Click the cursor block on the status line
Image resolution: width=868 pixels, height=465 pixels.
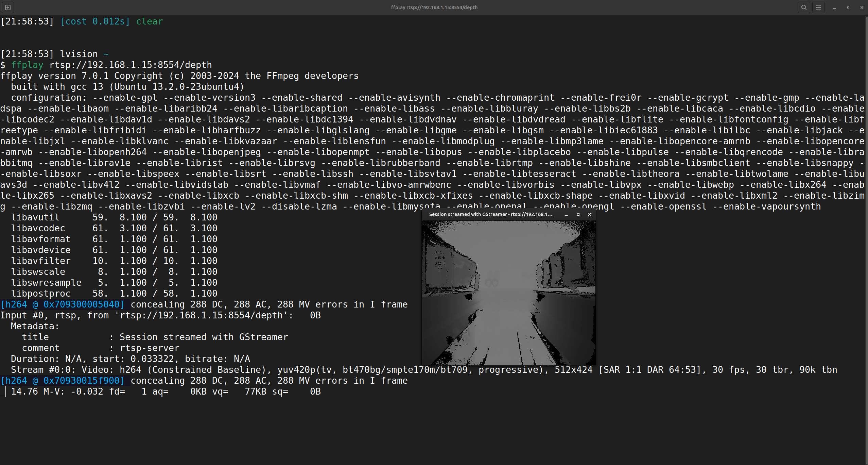click(x=3, y=392)
